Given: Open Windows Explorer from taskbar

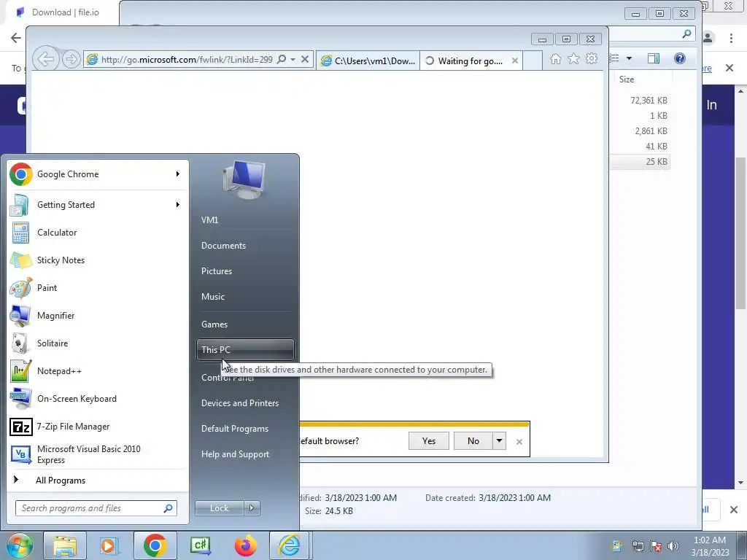Looking at the screenshot, I should tap(65, 545).
